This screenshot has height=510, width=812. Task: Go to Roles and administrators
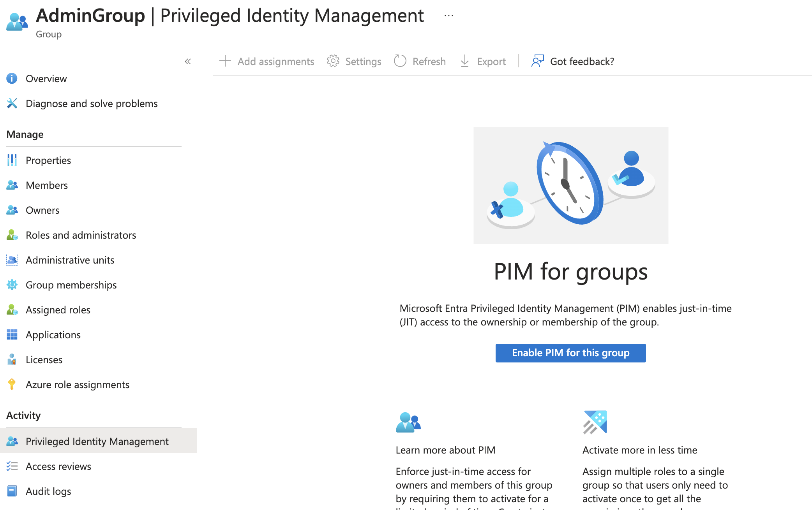[x=81, y=235]
